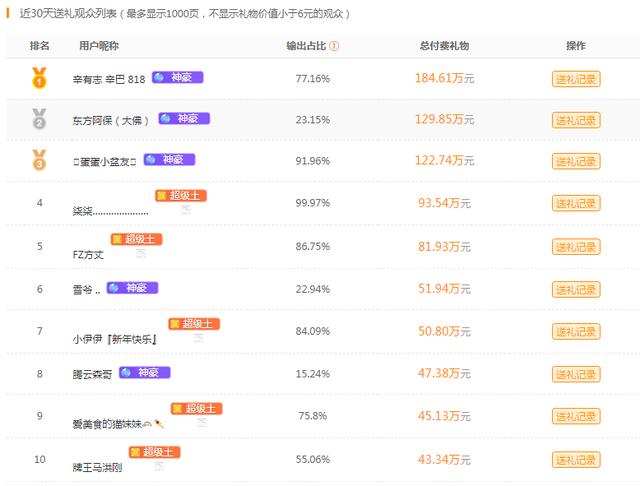Click the info icon beside 输出占比
This screenshot has width=640, height=486.
334,46
